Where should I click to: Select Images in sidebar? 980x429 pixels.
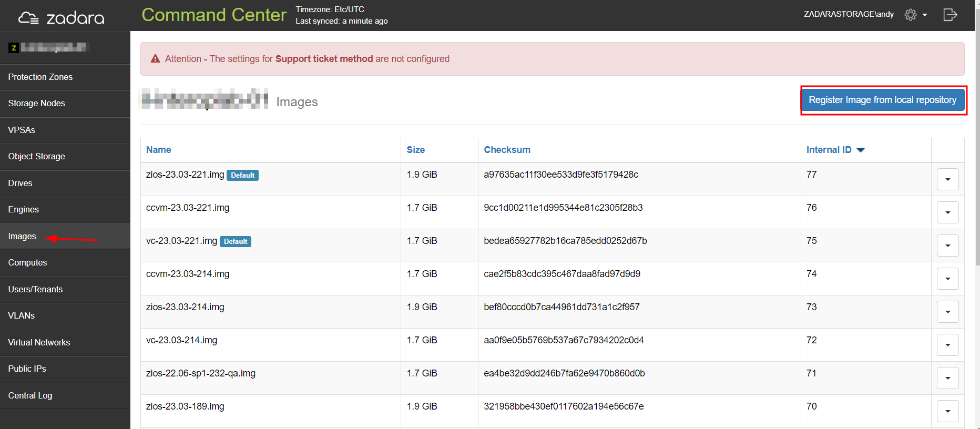click(x=65, y=237)
